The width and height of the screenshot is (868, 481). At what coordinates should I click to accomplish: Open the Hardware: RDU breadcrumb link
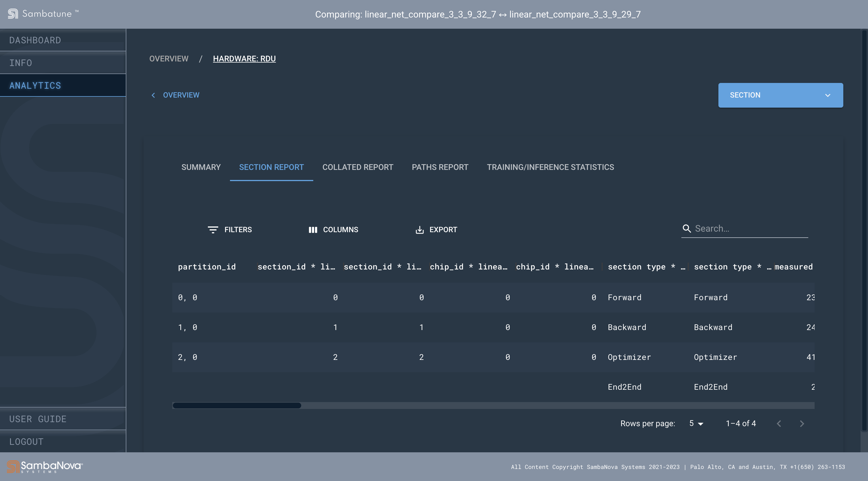[244, 58]
